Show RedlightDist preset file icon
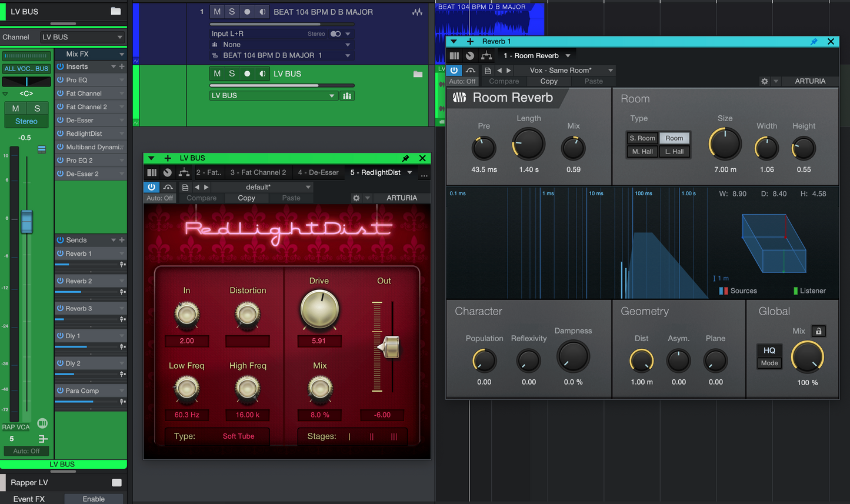Image resolution: width=850 pixels, height=504 pixels. [x=185, y=187]
